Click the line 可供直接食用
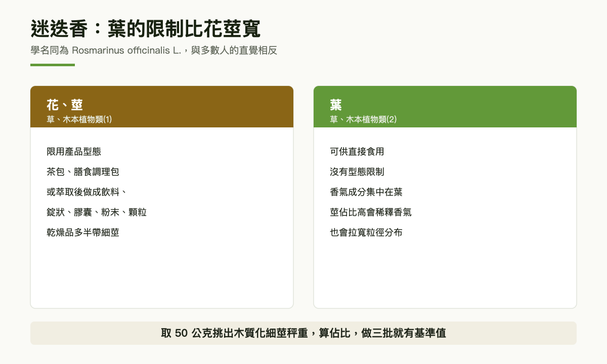 coord(357,152)
